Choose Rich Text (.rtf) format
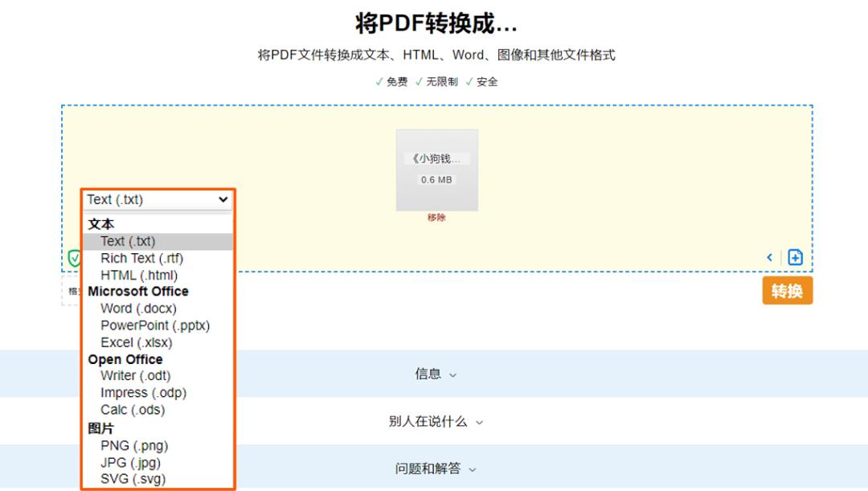Image resolution: width=868 pixels, height=491 pixels. [141, 258]
